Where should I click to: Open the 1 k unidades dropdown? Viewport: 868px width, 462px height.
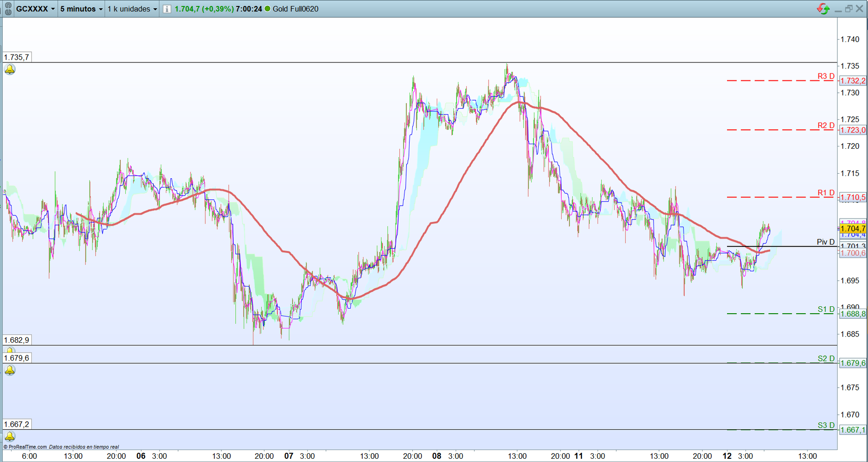[x=132, y=9]
